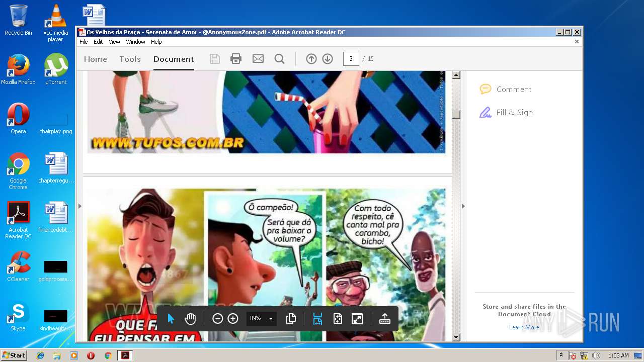
Task: Click the vertical scrollbar up arrow
Action: coord(456,75)
